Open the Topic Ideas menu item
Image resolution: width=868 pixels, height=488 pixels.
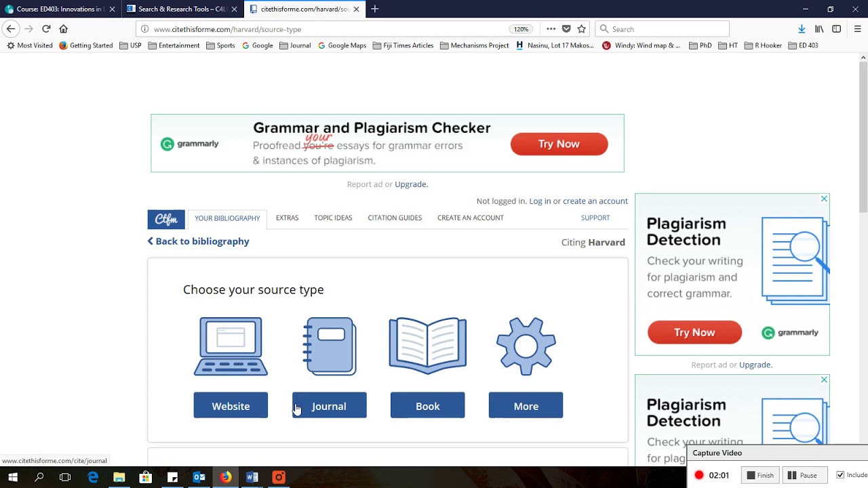tap(333, 218)
